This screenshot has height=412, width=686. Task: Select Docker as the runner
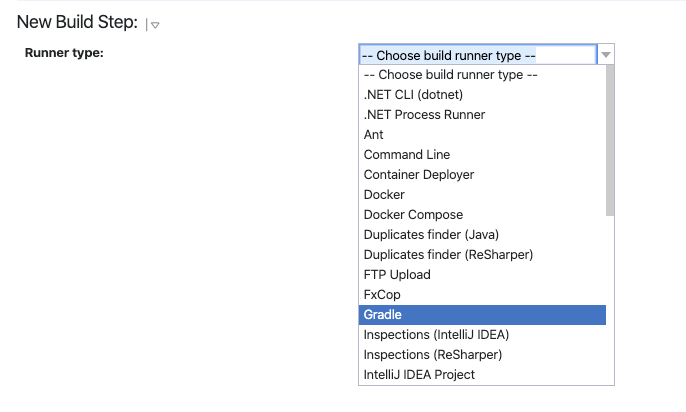(x=384, y=195)
